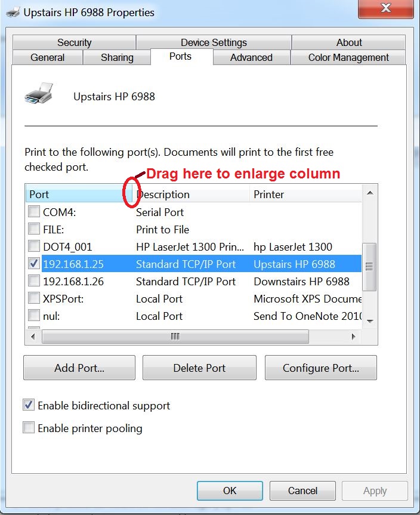This screenshot has height=515, width=420.
Task: Click HP LaserJet 1300 Prin... description cell
Action: coord(190,247)
